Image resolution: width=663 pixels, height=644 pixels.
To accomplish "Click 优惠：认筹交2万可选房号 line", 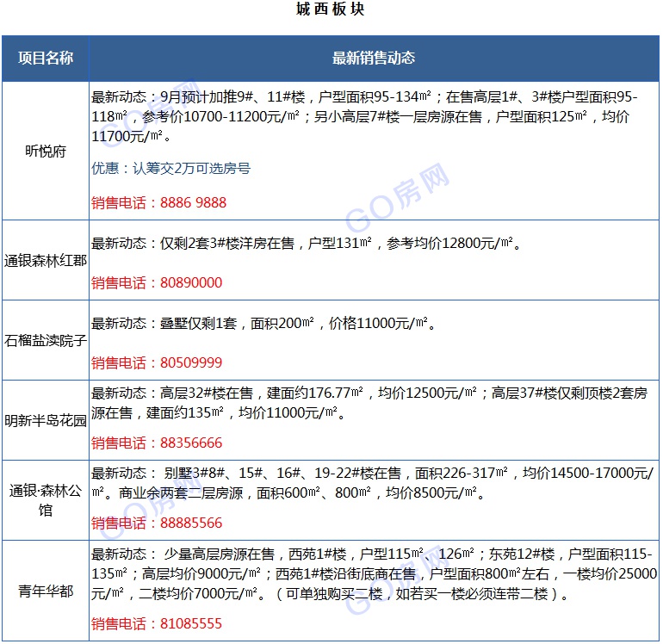I will [x=171, y=168].
